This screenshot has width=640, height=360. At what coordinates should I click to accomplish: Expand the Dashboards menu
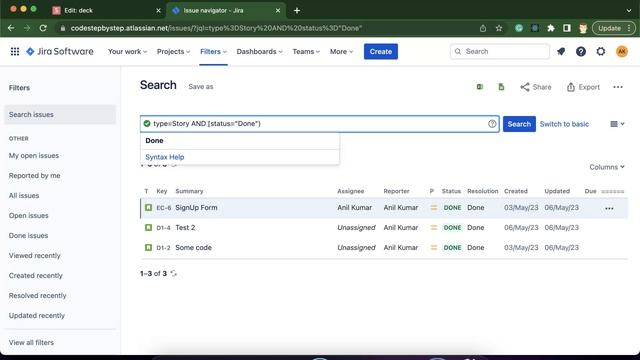click(x=259, y=51)
